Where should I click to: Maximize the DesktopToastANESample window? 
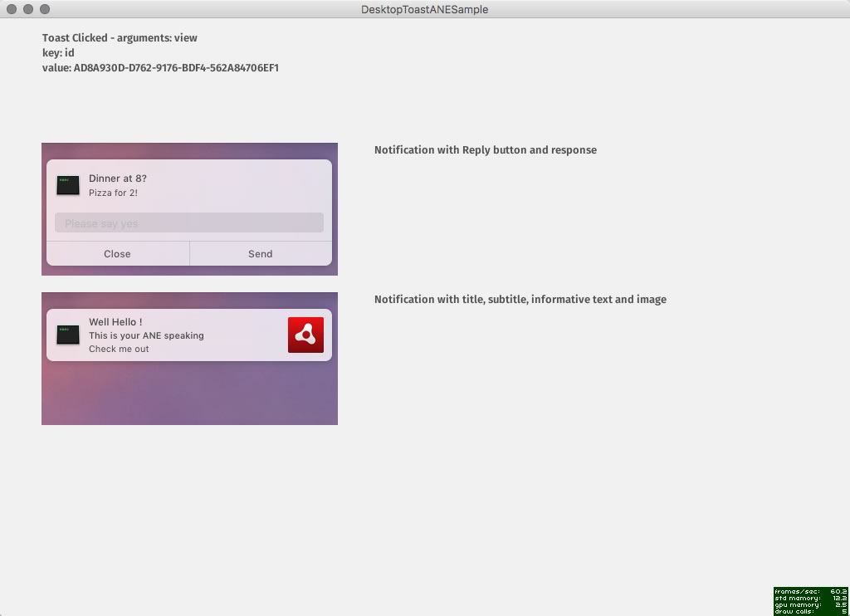pyautogui.click(x=45, y=9)
